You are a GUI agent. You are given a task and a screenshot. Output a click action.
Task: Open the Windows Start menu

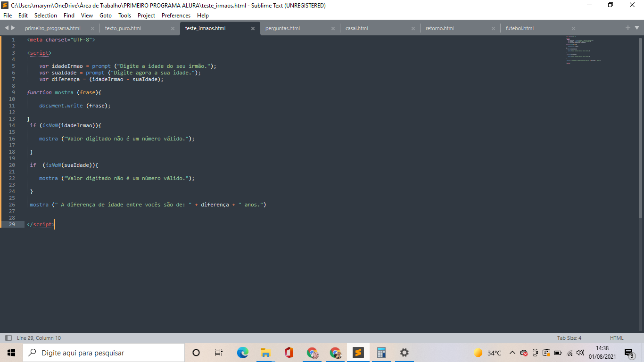[x=11, y=353]
